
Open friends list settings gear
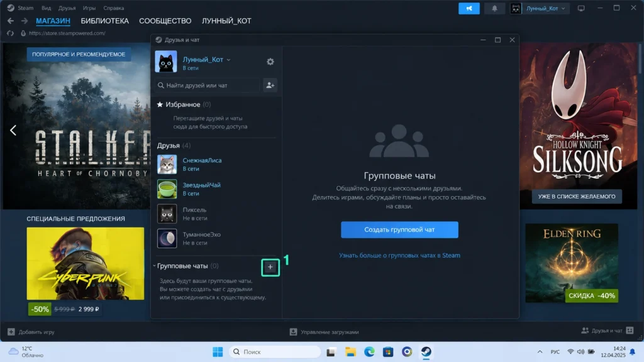coord(270,62)
